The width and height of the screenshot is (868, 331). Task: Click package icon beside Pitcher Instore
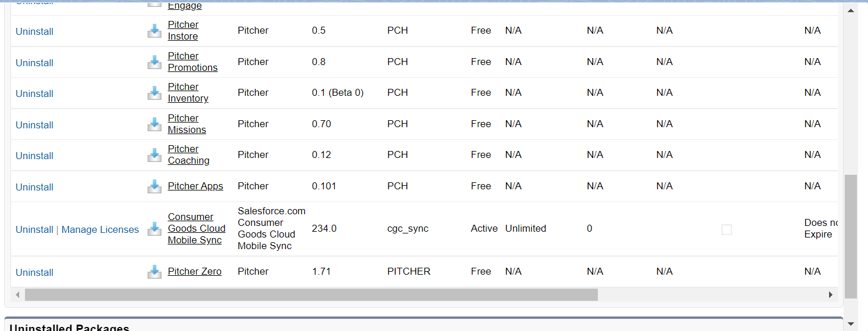pyautogui.click(x=155, y=31)
